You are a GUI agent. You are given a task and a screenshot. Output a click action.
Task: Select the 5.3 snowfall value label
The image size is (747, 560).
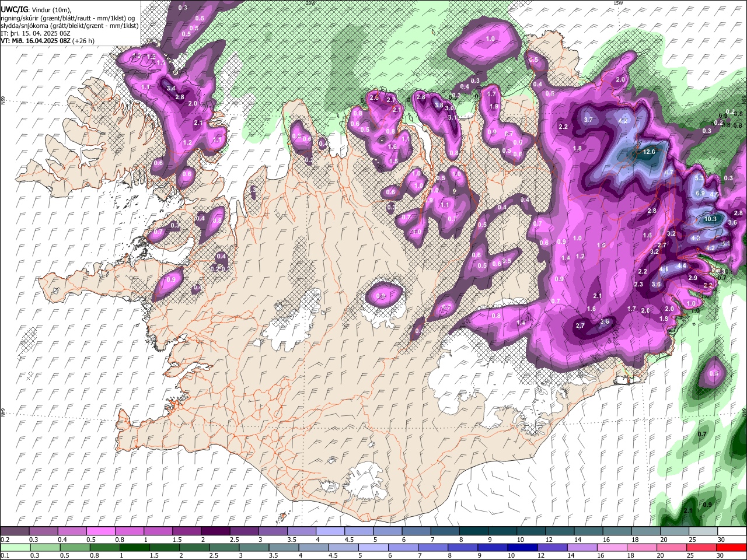[700, 178]
